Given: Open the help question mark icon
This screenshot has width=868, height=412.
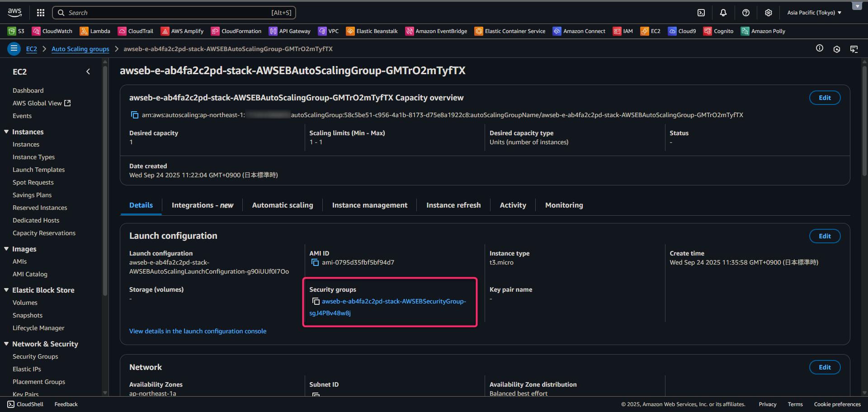Looking at the screenshot, I should (746, 13).
